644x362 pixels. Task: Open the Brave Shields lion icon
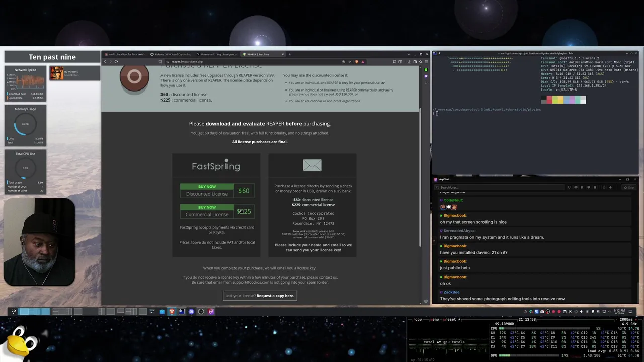[357, 62]
